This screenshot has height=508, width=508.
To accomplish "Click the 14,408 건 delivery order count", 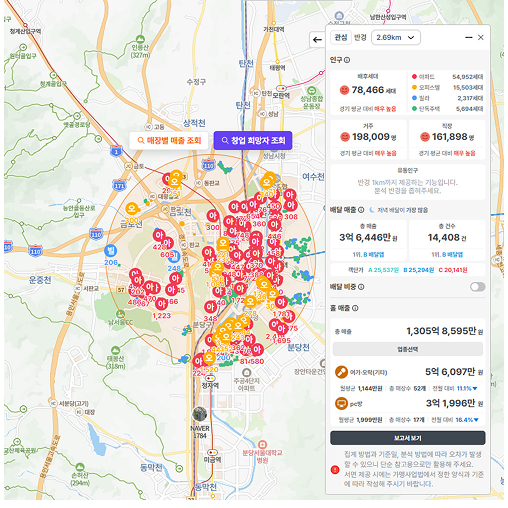I will (447, 238).
